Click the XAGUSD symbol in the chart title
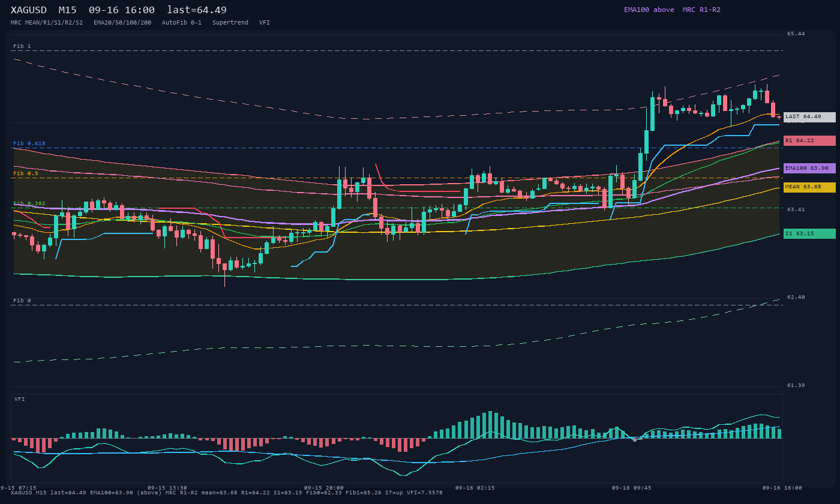Image resolution: width=840 pixels, height=504 pixels. pyautogui.click(x=29, y=10)
